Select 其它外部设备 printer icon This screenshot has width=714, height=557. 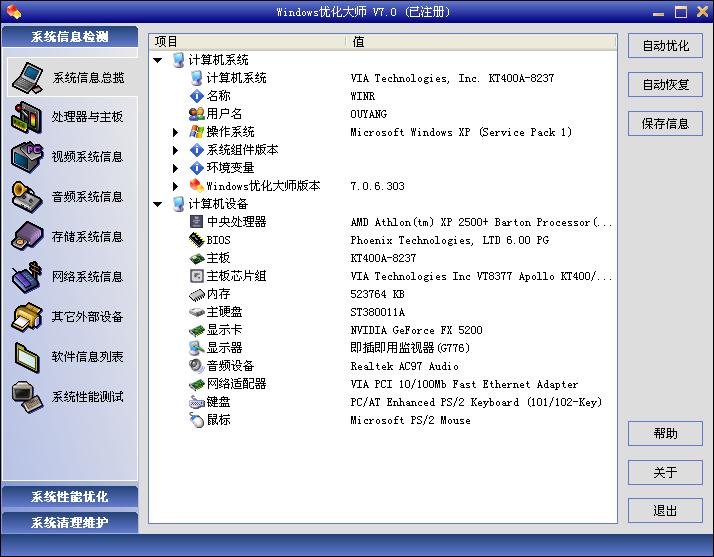coord(27,317)
